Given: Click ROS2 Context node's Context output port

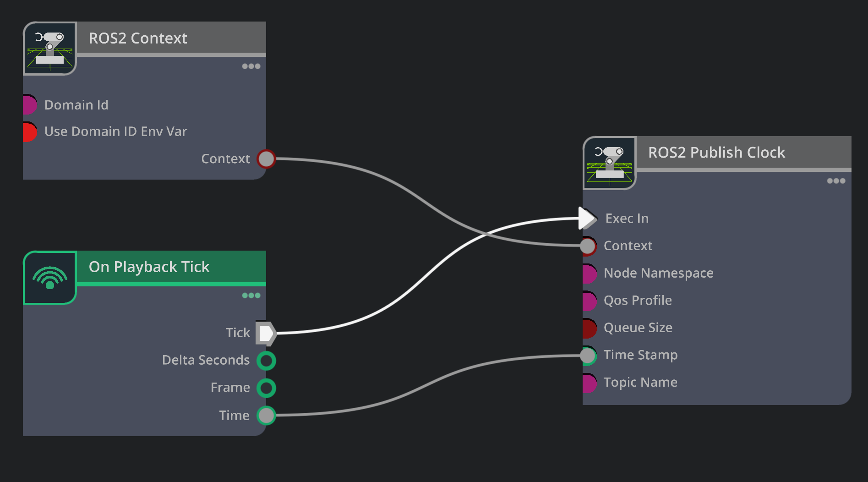Looking at the screenshot, I should tap(266, 159).
